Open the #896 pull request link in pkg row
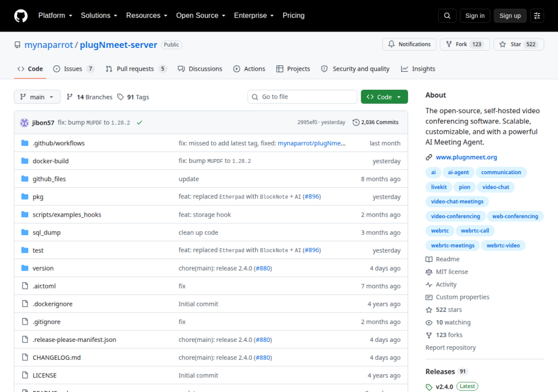The image size is (558, 392). point(312,197)
